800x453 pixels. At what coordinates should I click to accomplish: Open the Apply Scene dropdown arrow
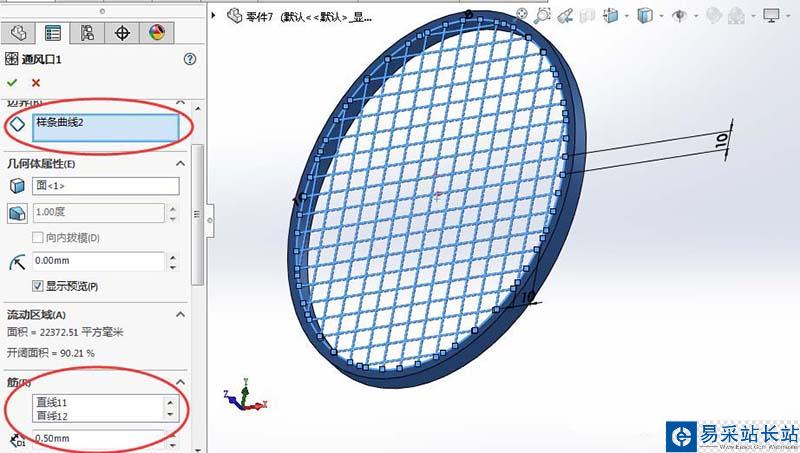click(754, 16)
